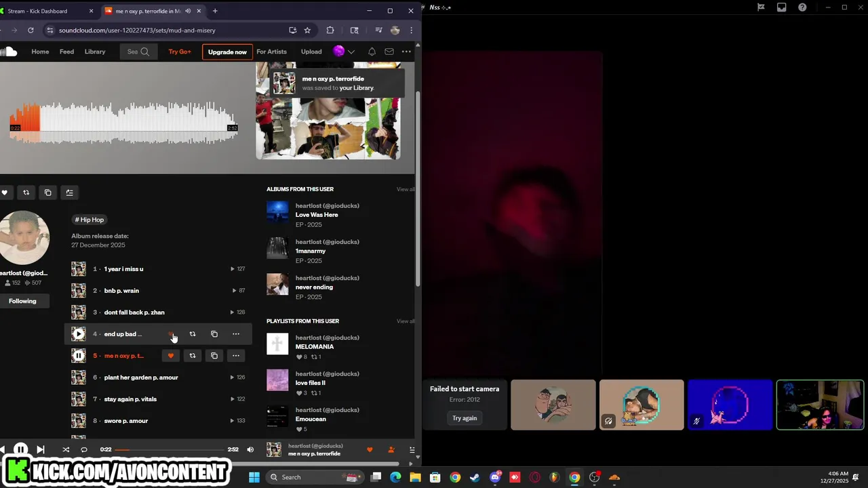The height and width of the screenshot is (488, 868).
Task: Toggle Following button for heartlost
Action: tap(22, 301)
